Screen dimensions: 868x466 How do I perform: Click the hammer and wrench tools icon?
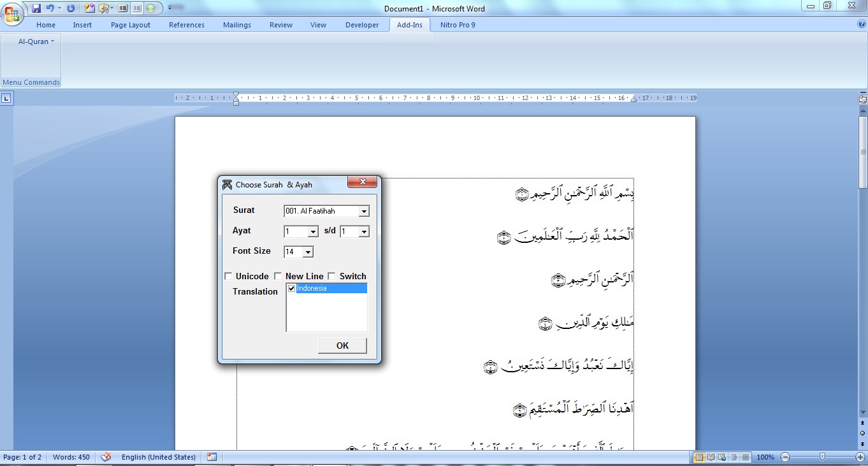pos(103,8)
